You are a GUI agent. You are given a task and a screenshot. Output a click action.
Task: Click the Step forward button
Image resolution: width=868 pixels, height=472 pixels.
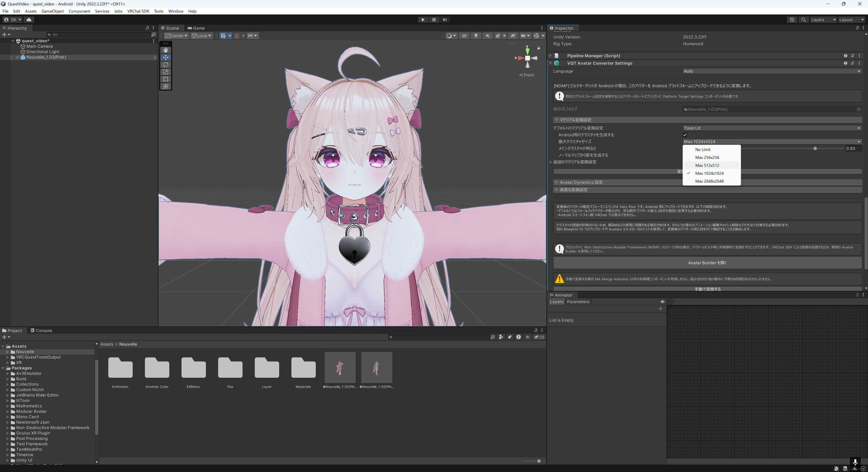pyautogui.click(x=445, y=19)
